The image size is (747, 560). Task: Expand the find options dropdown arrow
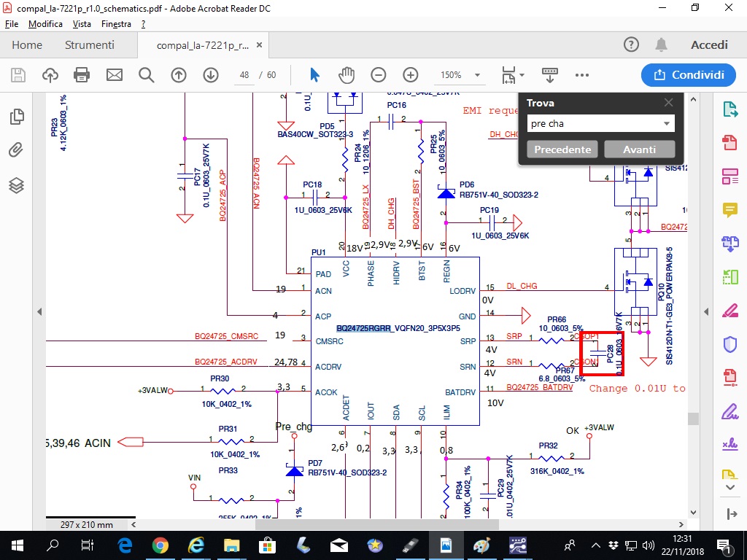pyautogui.click(x=666, y=124)
